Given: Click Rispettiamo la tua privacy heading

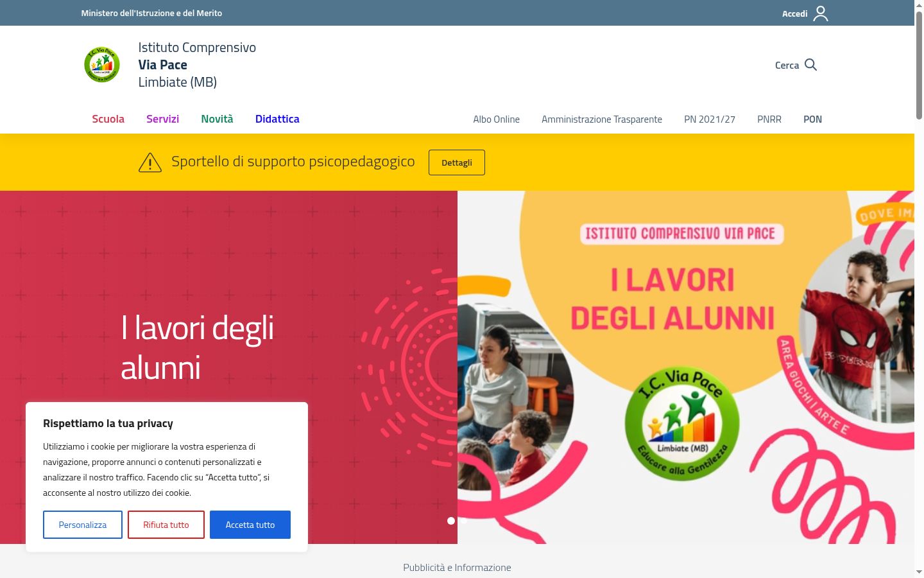Looking at the screenshot, I should (x=108, y=423).
